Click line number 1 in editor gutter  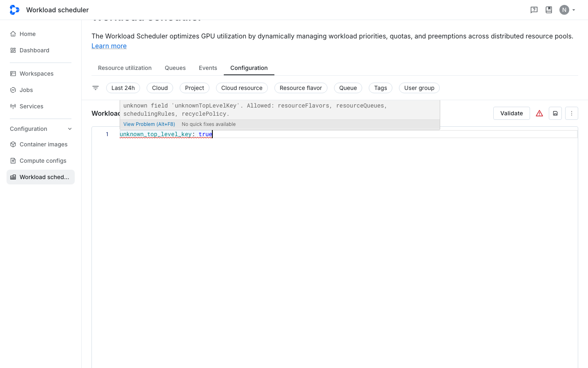[x=107, y=134]
